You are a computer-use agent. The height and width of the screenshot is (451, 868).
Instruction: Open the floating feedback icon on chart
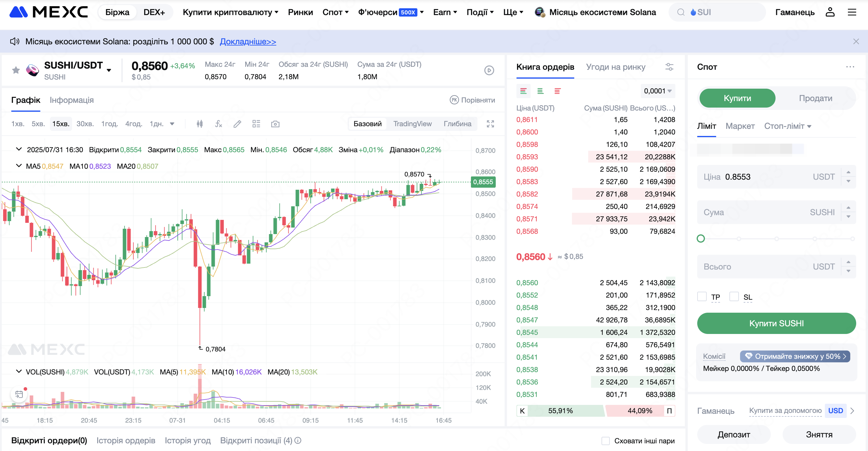coord(19,394)
